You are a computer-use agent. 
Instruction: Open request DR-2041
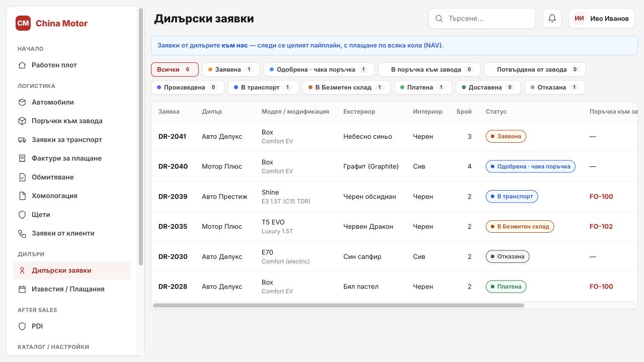[x=173, y=136]
